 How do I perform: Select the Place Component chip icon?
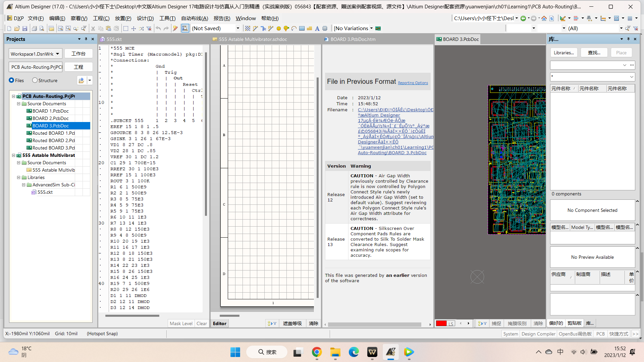(324, 28)
